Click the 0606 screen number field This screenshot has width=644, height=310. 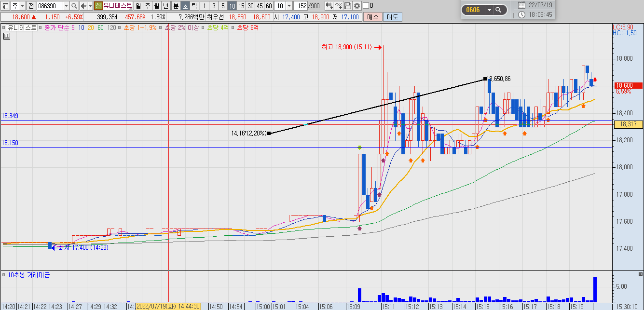pos(473,10)
